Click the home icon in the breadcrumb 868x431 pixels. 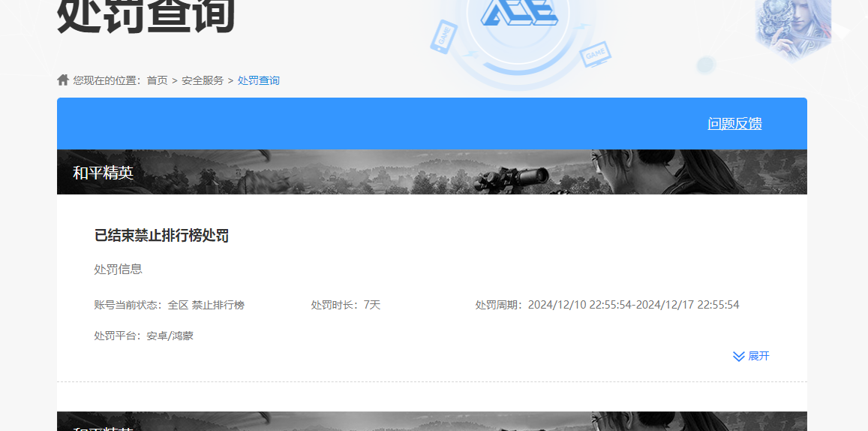click(x=62, y=80)
